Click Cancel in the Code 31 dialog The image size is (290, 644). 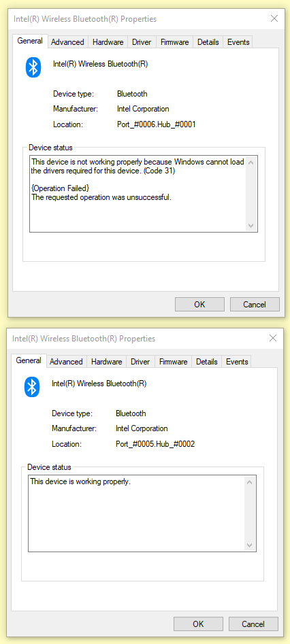point(255,305)
